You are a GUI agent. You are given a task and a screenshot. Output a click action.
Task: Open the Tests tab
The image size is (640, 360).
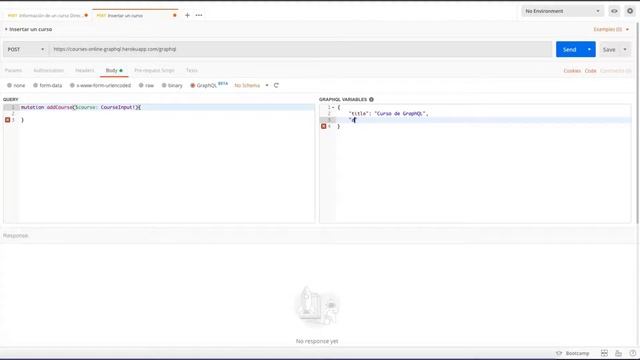click(191, 70)
